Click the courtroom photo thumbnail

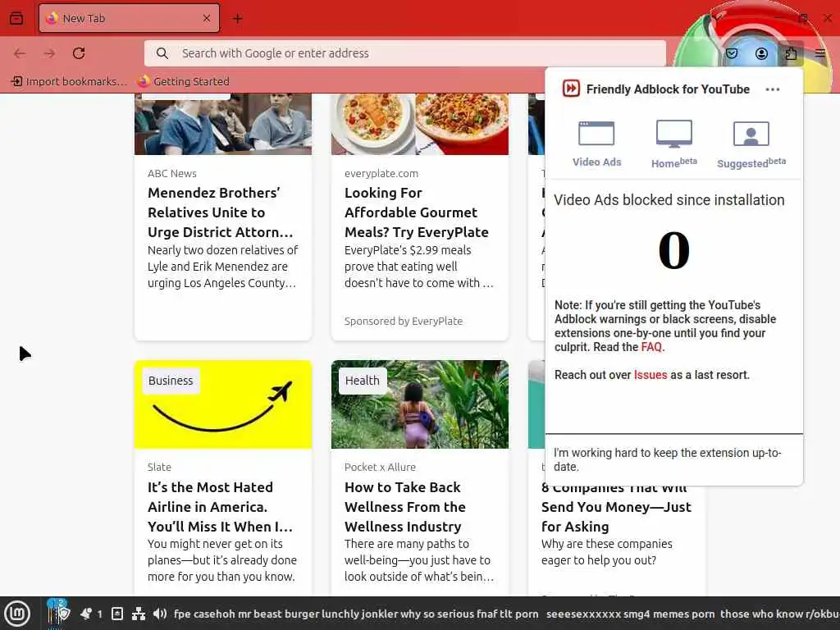pos(223,124)
